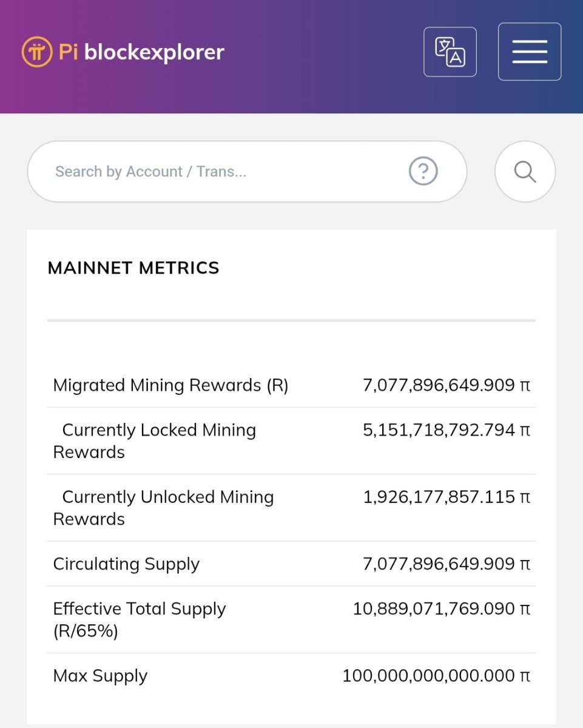Select the 7,077,896,649.909 migrated rewards value
This screenshot has width=583, height=728.
[447, 385]
